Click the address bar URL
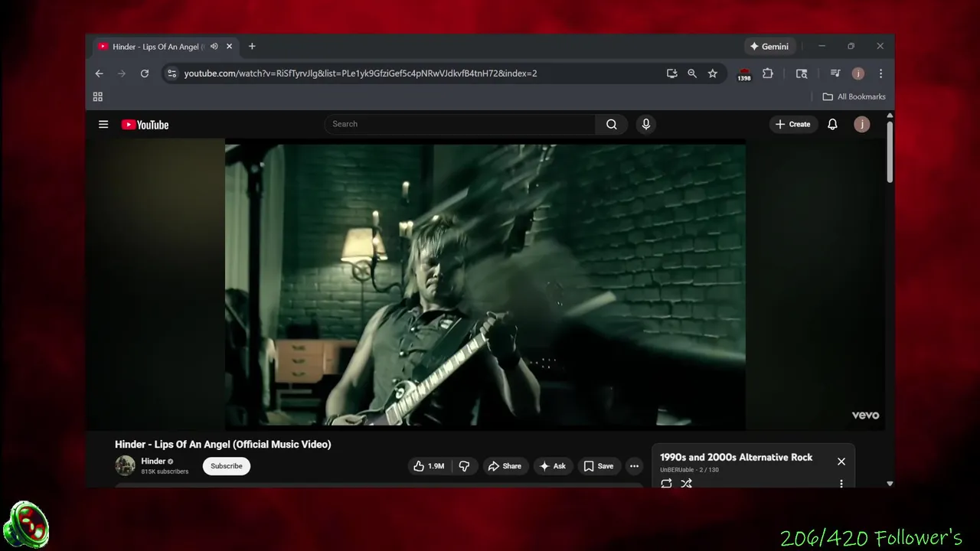 [x=360, y=73]
